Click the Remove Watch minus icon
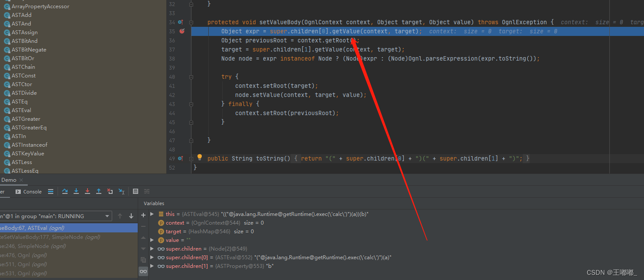The height and width of the screenshot is (280, 644). pyautogui.click(x=143, y=226)
